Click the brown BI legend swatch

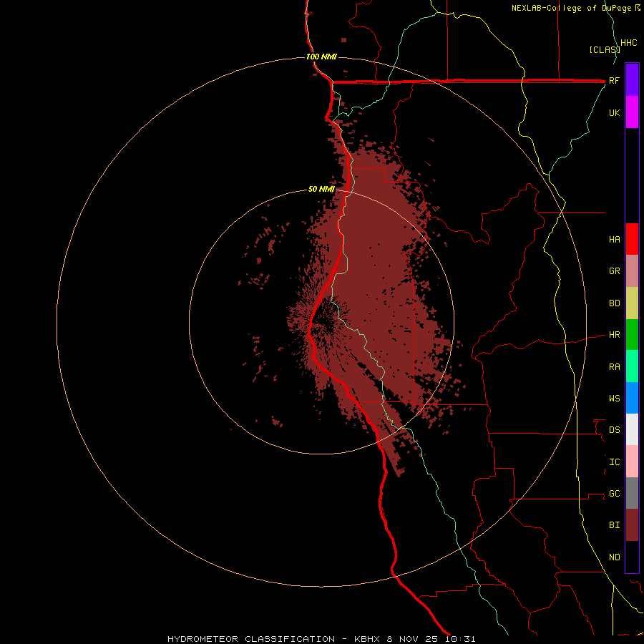click(632, 525)
